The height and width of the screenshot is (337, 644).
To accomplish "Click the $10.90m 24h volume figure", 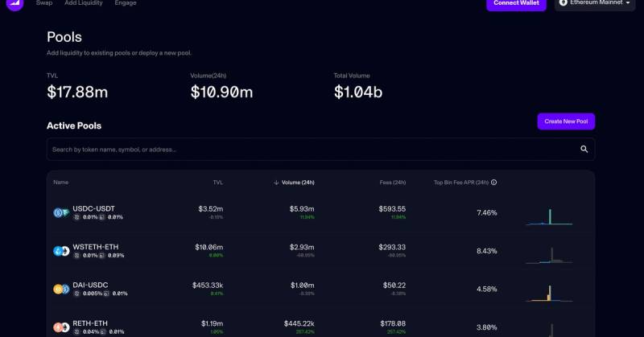I will coord(222,92).
